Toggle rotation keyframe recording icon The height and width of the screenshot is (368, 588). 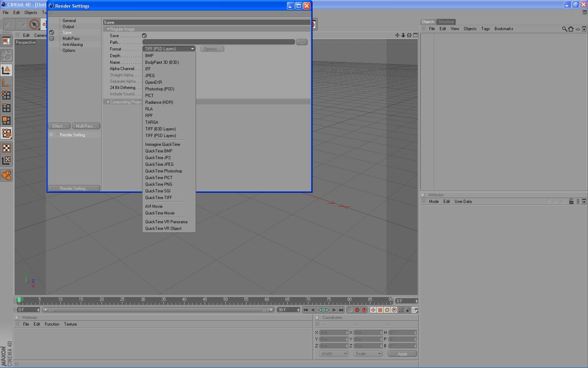tap(387, 310)
